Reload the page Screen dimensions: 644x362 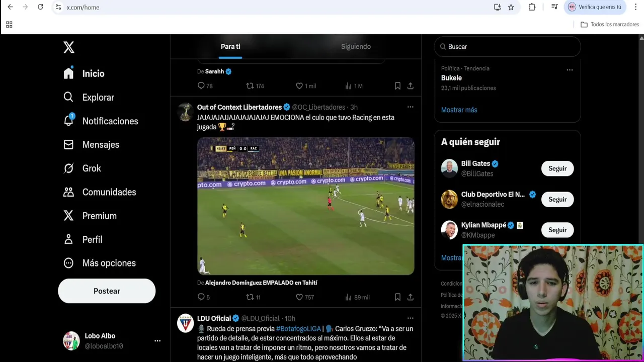(x=40, y=7)
